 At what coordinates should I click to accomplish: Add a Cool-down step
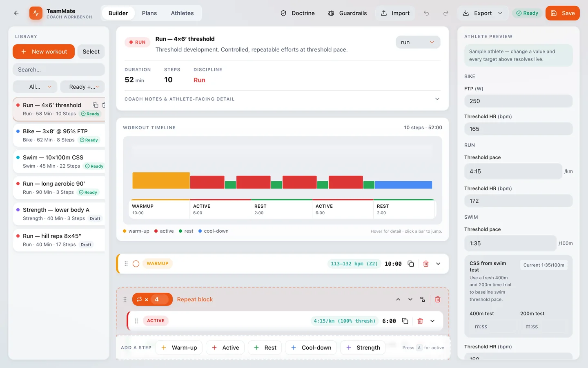311,348
